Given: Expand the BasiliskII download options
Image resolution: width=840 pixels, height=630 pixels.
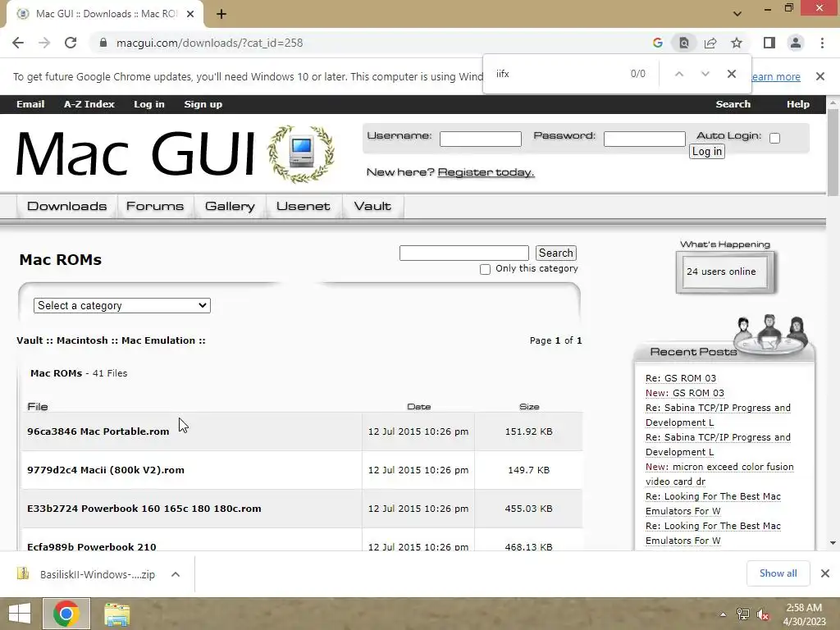Looking at the screenshot, I should (x=176, y=574).
